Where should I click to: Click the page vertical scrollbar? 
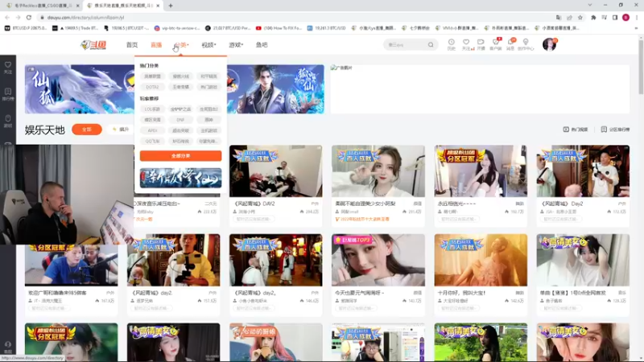pyautogui.click(x=641, y=66)
